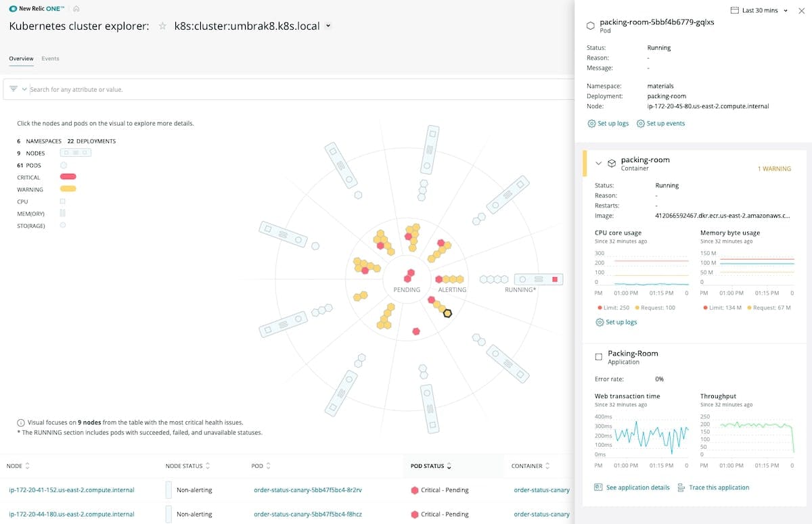812x524 pixels.
Task: Click the red critical color legend swatch
Action: (x=68, y=177)
